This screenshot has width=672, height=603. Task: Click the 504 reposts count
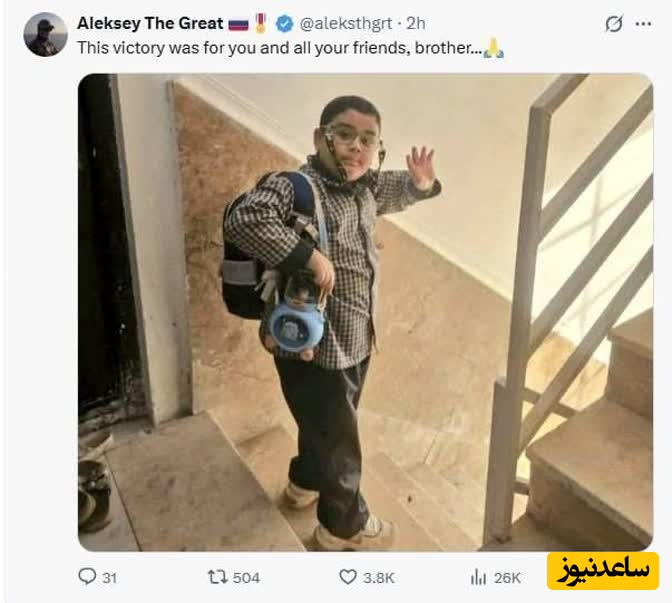(x=246, y=578)
